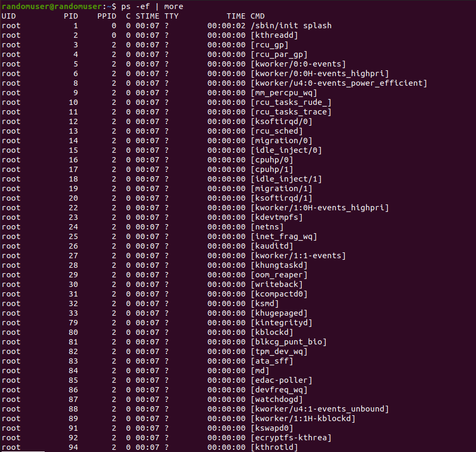476x452 pixels.
Task: Click '[kworker/u4:1-events_unbound]' entry
Action: pyautogui.click(x=320, y=408)
